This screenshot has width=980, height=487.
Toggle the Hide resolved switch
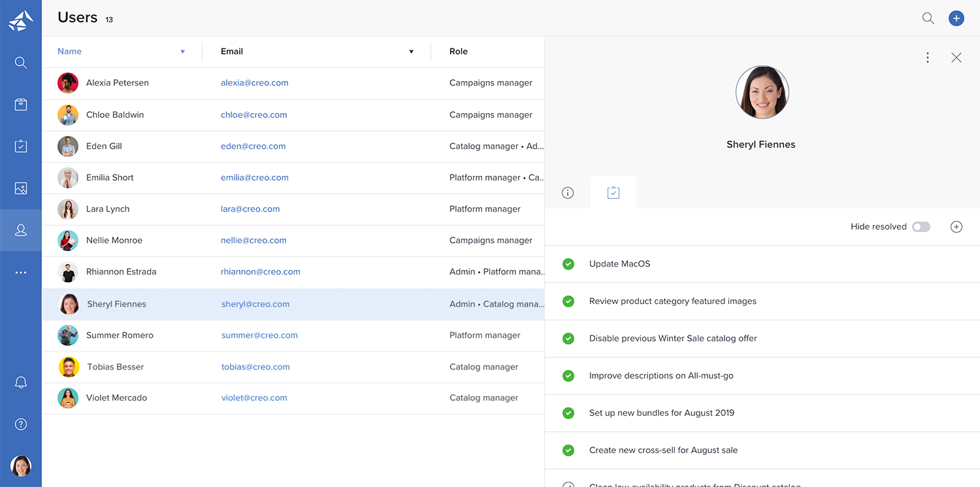(921, 227)
